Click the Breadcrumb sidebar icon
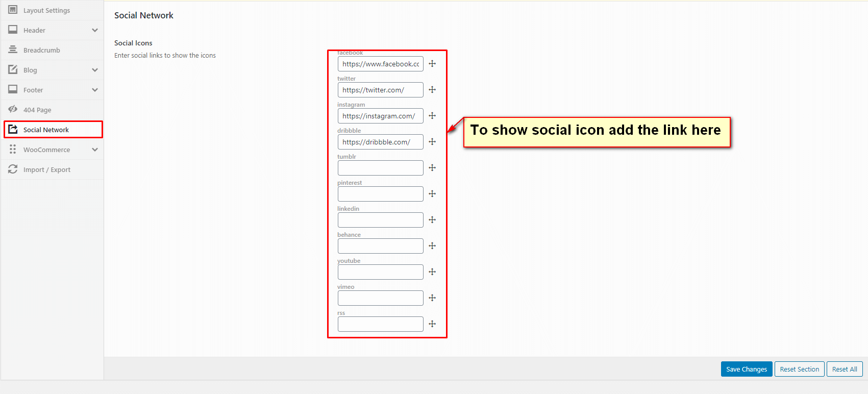Image resolution: width=868 pixels, height=394 pixels. (13, 50)
